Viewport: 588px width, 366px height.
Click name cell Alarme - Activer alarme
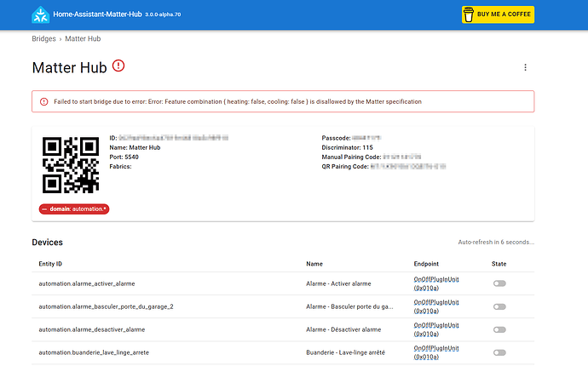(x=338, y=283)
